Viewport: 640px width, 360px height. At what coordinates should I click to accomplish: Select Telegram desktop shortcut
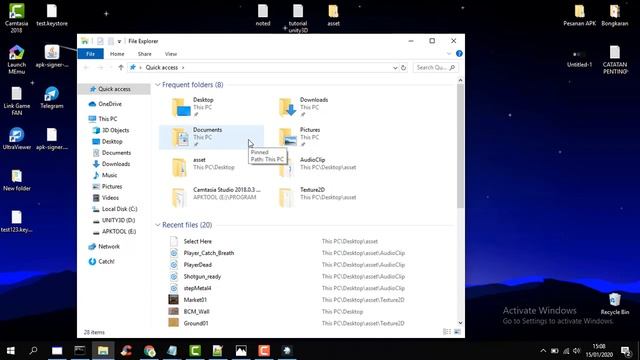pyautogui.click(x=52, y=98)
